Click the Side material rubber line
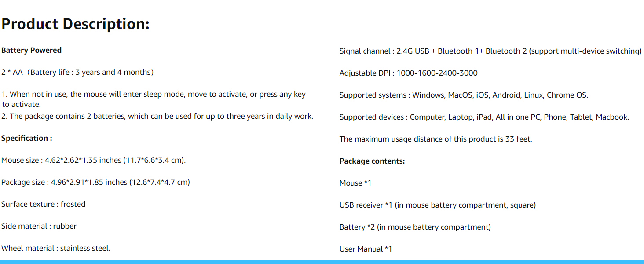Viewport: 644px width, 264px height. tap(39, 226)
